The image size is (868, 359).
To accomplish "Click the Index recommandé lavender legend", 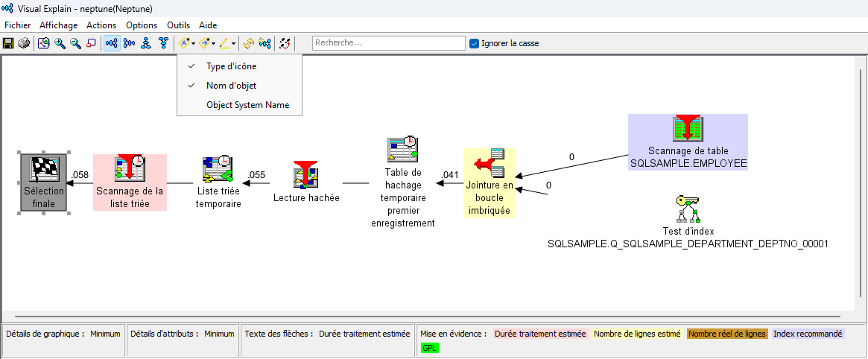I will 808,334.
